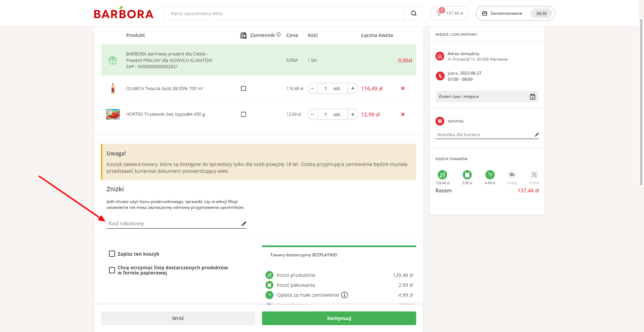Viewport: 644px width, 332px height.
Task: Remove HORTEX Truskawki from the cart
Action: coord(403,114)
